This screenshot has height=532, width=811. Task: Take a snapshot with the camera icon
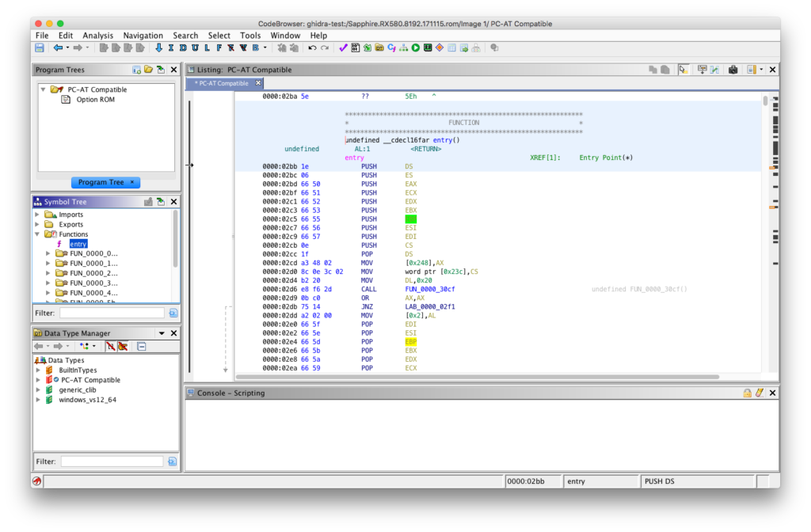733,70
